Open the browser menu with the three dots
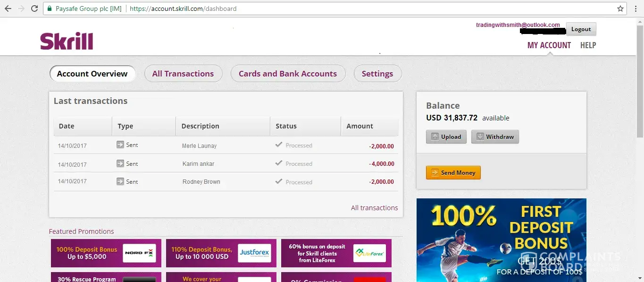The height and width of the screenshot is (282, 644). pos(636,9)
